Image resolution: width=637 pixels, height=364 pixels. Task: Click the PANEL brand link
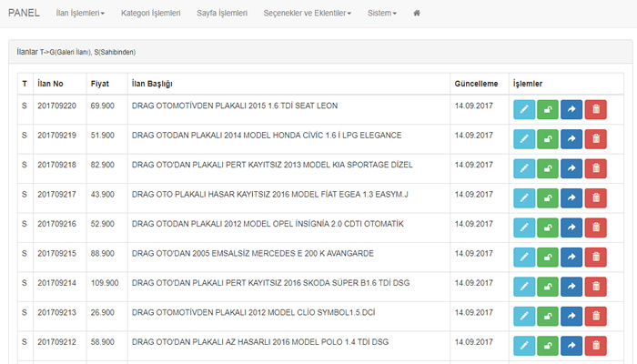24,14
